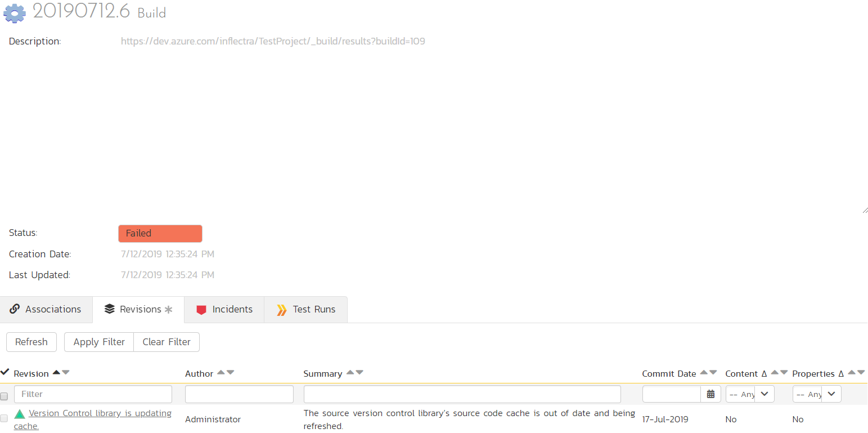
Task: Click the build gear icon beside 20190712.6
Action: point(15,13)
